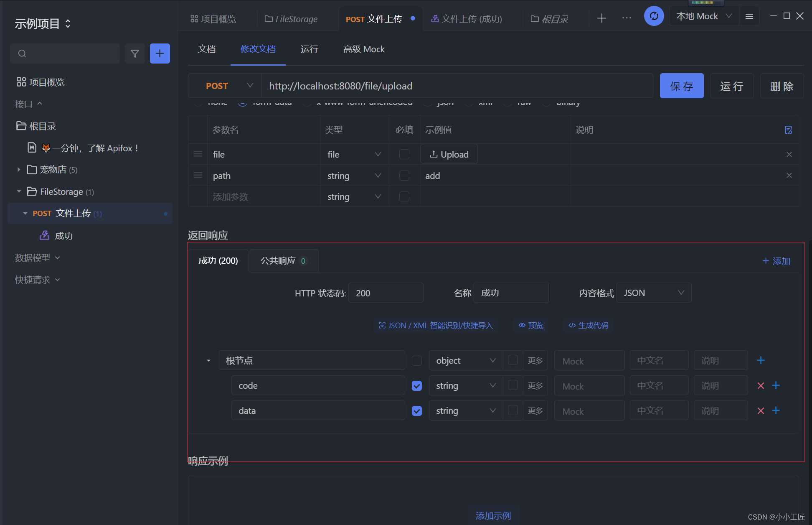Open the JSON content format dropdown
Viewport: 812px width, 525px height.
654,293
